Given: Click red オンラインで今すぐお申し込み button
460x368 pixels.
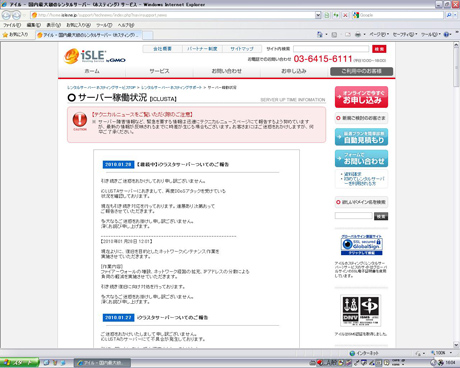Looking at the screenshot, I should click(x=361, y=97).
